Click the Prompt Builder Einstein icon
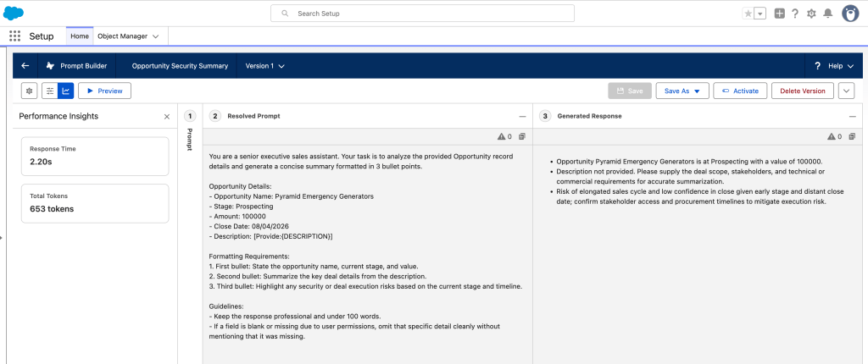The image size is (868, 364). tap(51, 66)
